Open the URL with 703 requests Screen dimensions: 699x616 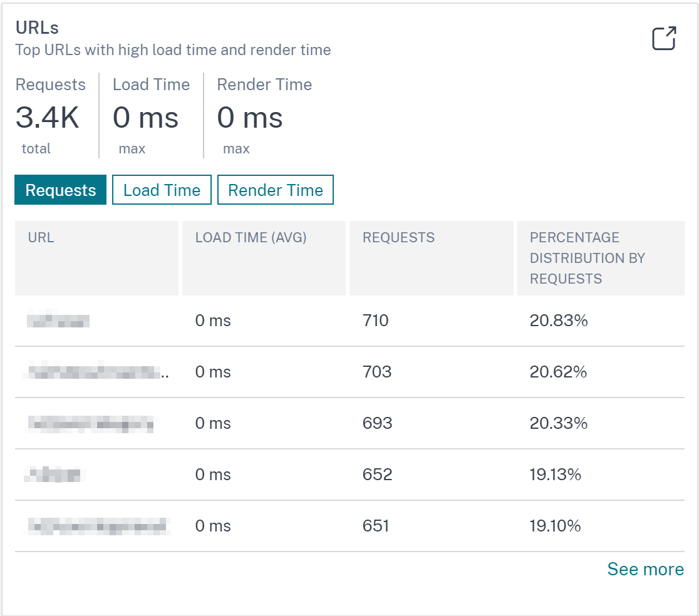point(97,371)
